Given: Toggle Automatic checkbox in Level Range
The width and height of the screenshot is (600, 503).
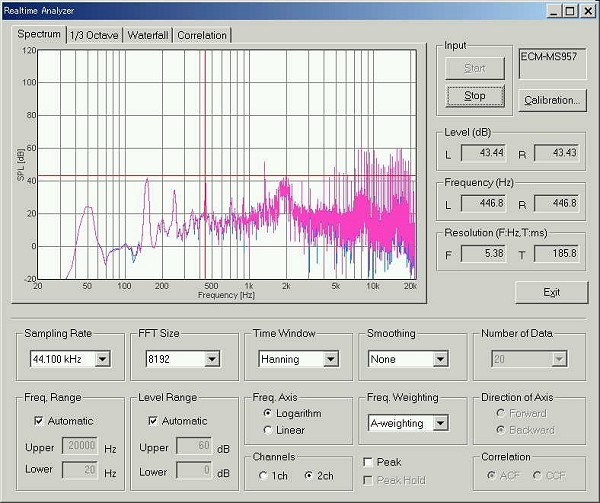Looking at the screenshot, I should tap(153, 421).
